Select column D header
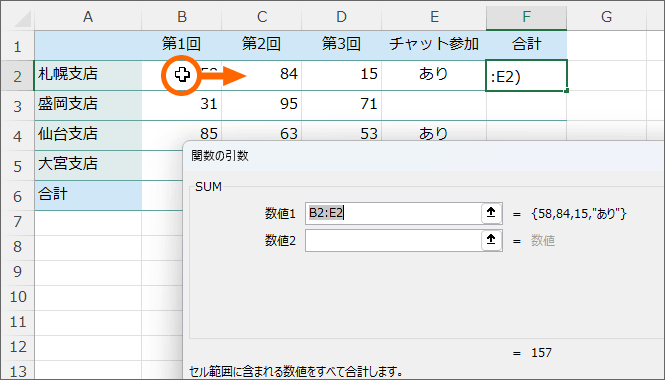 point(341,17)
